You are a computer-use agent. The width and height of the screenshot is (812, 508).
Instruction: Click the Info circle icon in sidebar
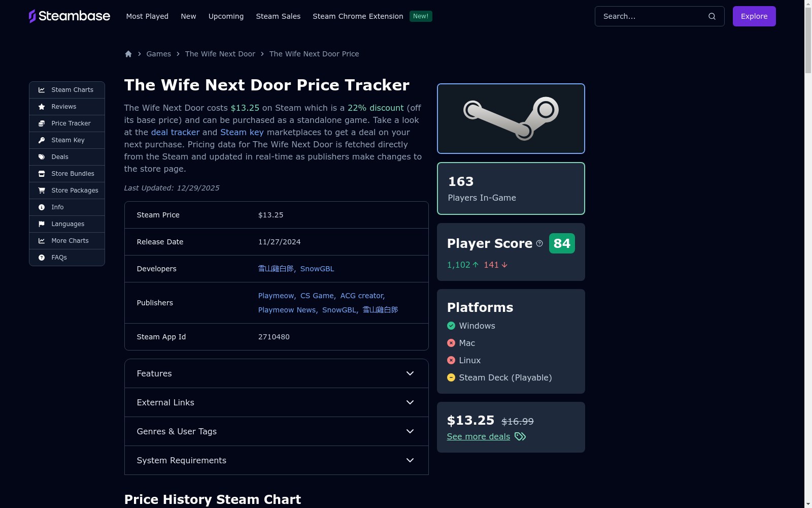coord(42,207)
